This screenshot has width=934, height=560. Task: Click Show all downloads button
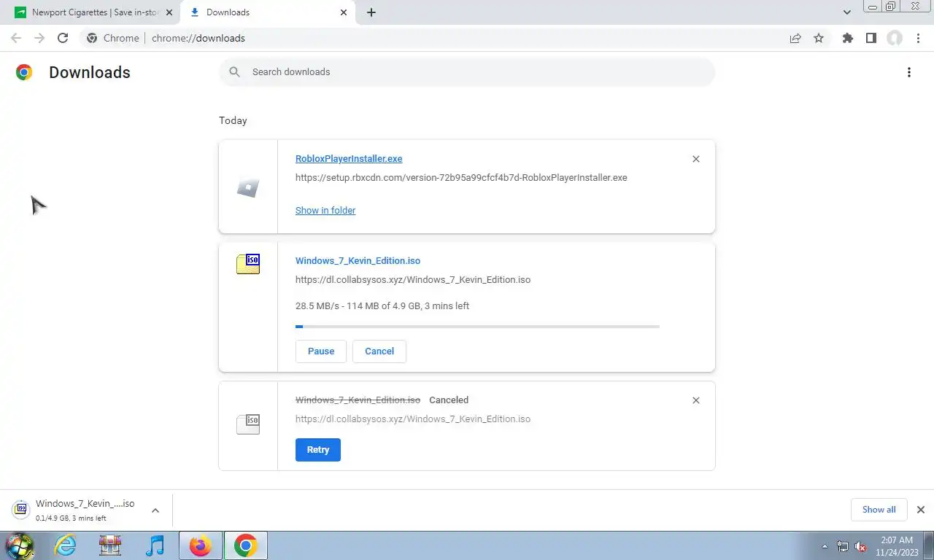click(x=879, y=510)
